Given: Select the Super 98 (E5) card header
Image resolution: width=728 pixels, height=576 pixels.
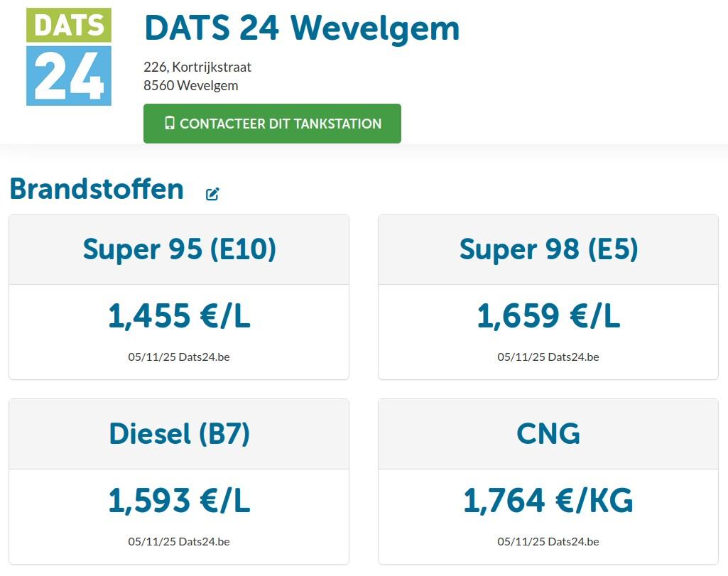Looking at the screenshot, I should (x=548, y=250).
